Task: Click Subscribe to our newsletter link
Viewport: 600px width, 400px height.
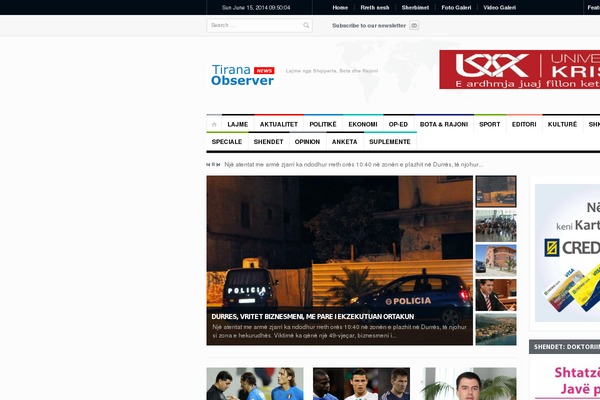Action: (x=369, y=26)
